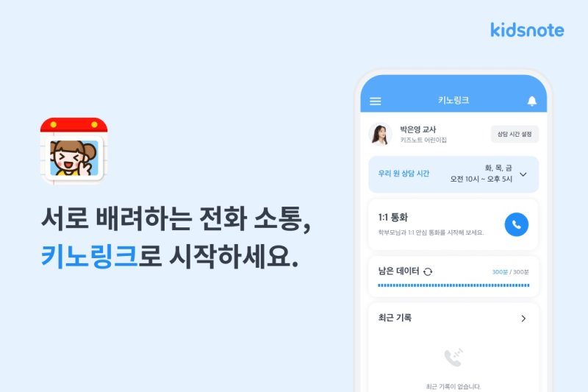Tap the gray phone icon in recent records

[x=453, y=357]
